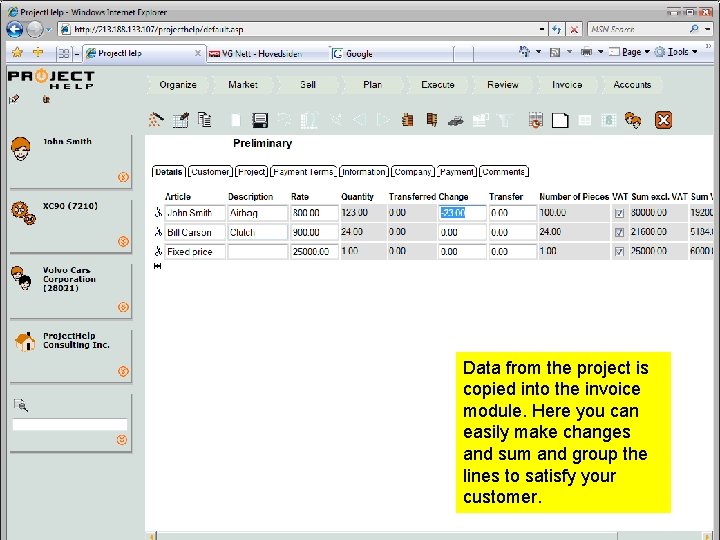Switch to the Company tab
Screen dimensions: 720x540
pos(413,172)
